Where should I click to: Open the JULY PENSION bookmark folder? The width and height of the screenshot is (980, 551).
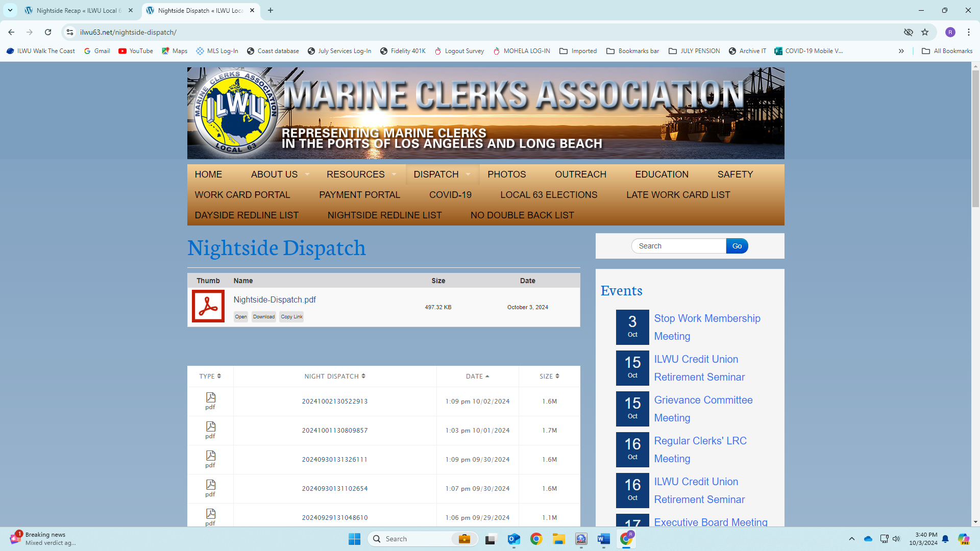click(x=694, y=51)
